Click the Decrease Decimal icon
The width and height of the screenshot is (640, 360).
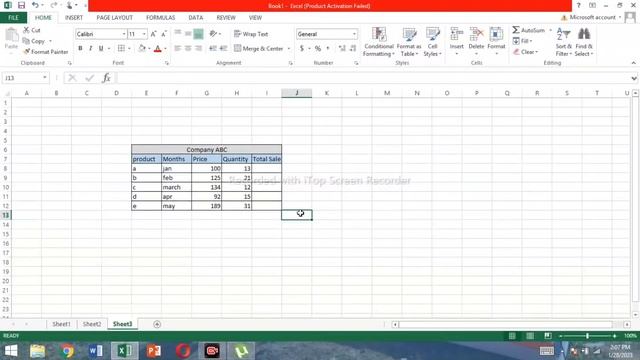pyautogui.click(x=353, y=49)
